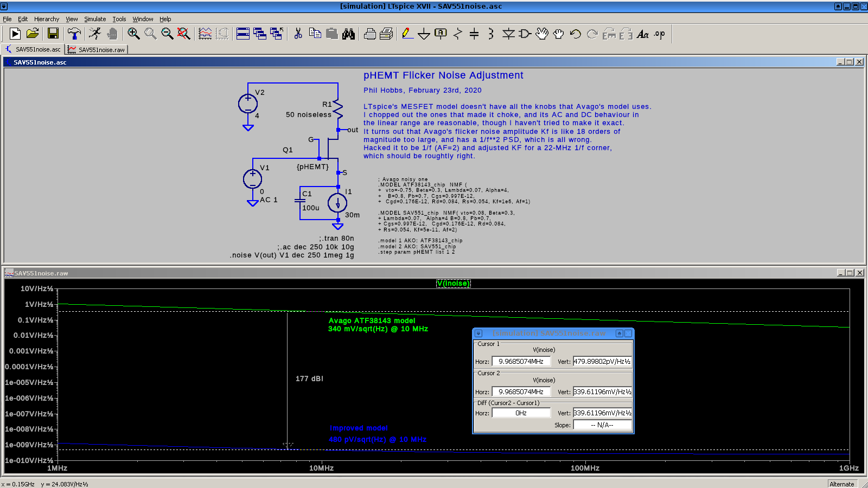Image resolution: width=868 pixels, height=488 pixels.
Task: Open the Control Panel hammer icon
Action: point(74,34)
